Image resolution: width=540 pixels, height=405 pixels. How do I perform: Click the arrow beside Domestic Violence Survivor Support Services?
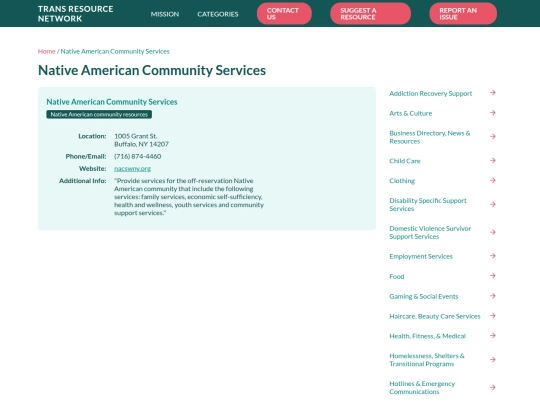493,232
